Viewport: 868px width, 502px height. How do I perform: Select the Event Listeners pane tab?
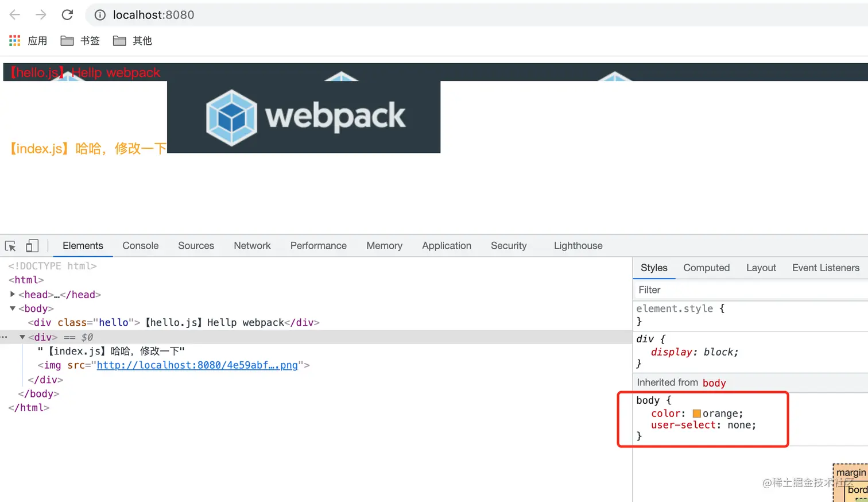tap(826, 268)
